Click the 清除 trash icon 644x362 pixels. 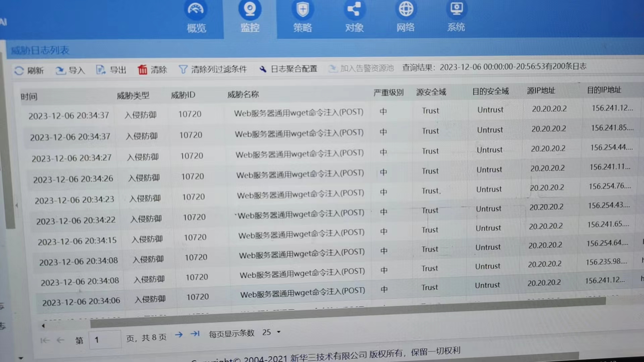point(142,70)
